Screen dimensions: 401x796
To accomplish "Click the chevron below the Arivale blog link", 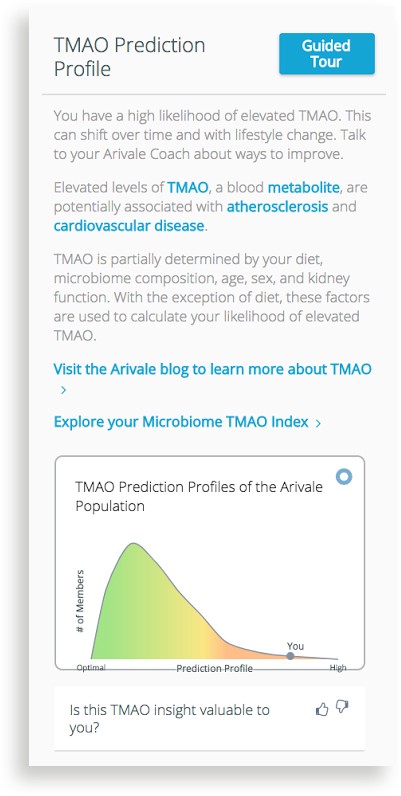I will coord(63,390).
